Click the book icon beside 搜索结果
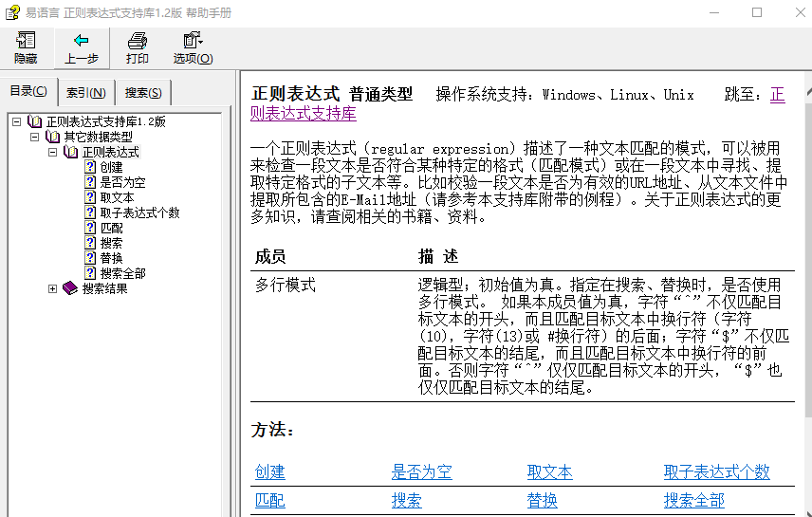This screenshot has width=812, height=517. coord(71,288)
